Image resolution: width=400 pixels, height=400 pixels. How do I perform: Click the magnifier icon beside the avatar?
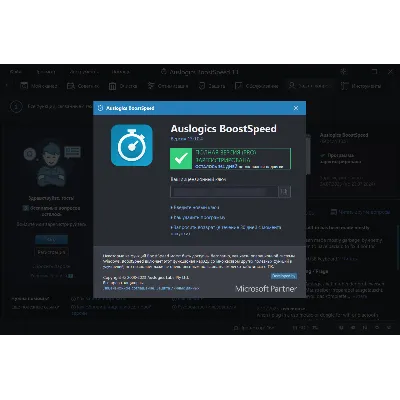pos(30,154)
